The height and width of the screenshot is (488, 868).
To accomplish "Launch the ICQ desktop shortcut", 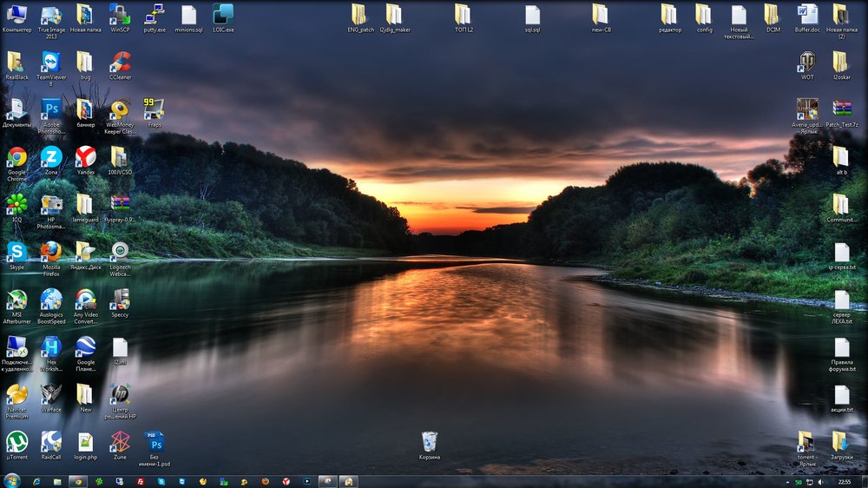I will pos(16,205).
